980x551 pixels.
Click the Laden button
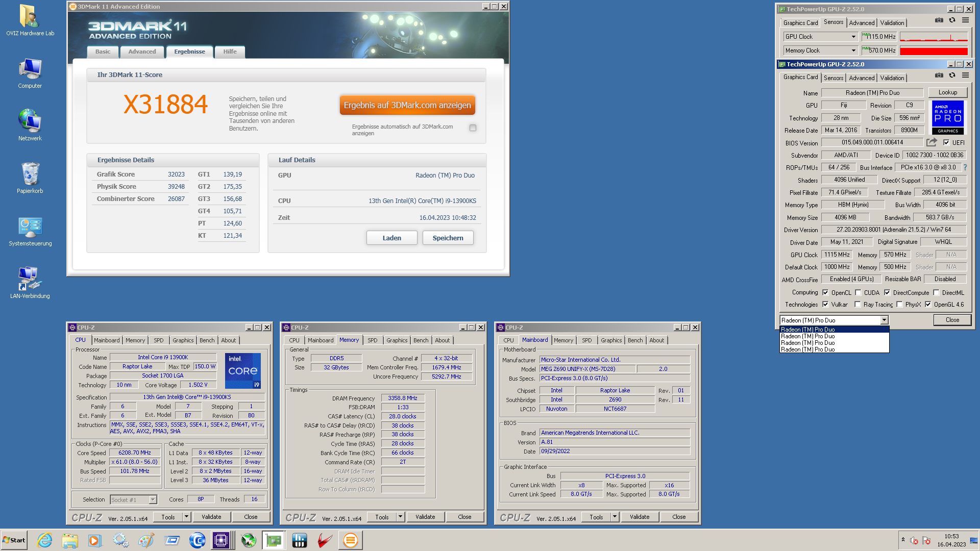(x=391, y=238)
